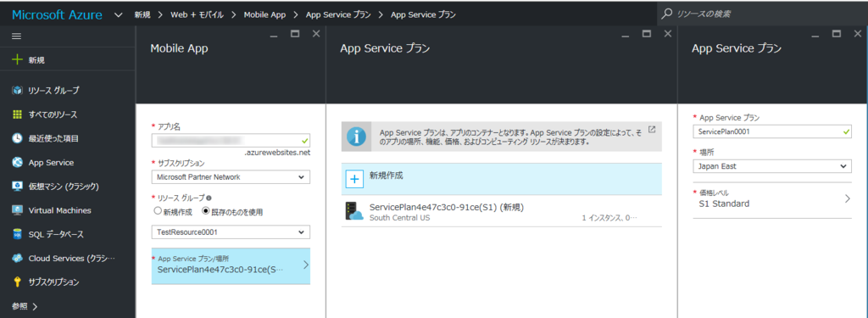The height and width of the screenshot is (318, 868).
Task: Open リソース グループ cube icon
Action: pyautogui.click(x=17, y=90)
